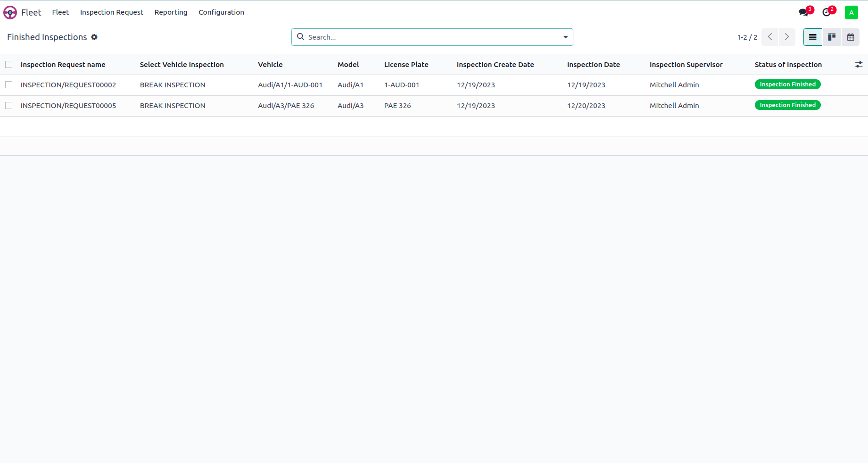Viewport: 868px width, 463px height.
Task: Open the Fleet menu
Action: (60, 12)
